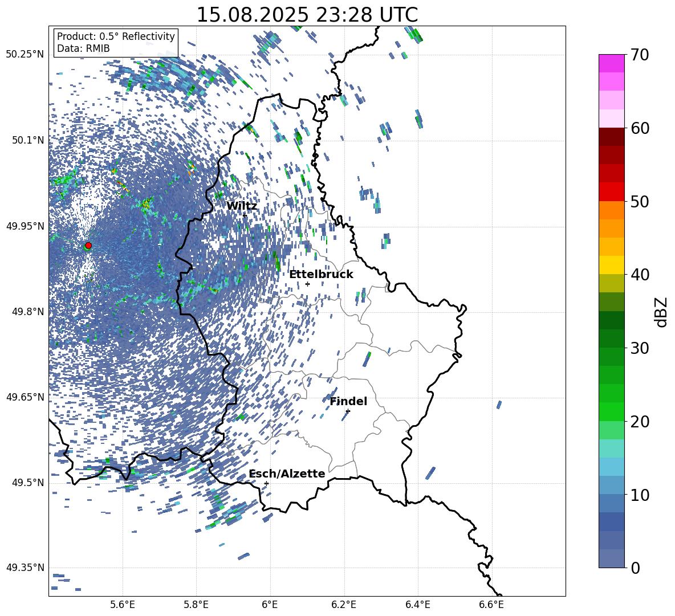Click the colorbar 0 tick label
This screenshot has width=675, height=616.
click(x=636, y=568)
